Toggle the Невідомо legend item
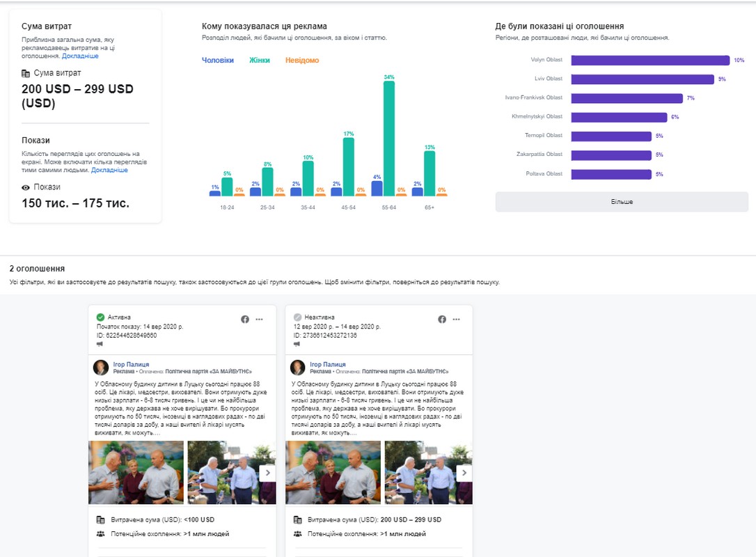This screenshot has height=557, width=756. click(302, 61)
